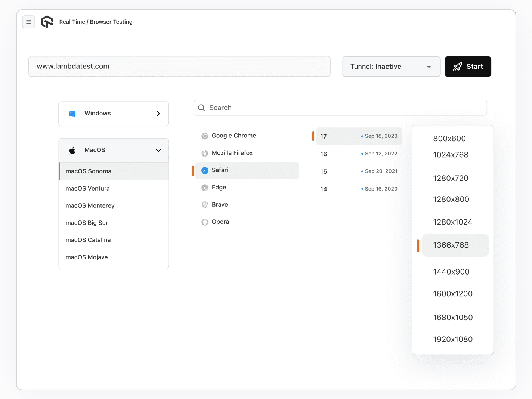The height and width of the screenshot is (399, 532).
Task: Click the LambdaTest logo icon
Action: tap(47, 22)
